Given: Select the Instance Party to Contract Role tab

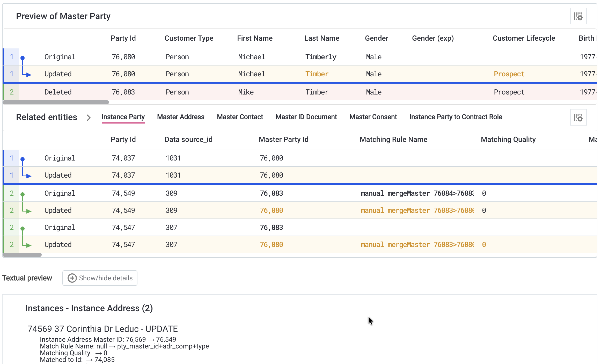Looking at the screenshot, I should [456, 117].
